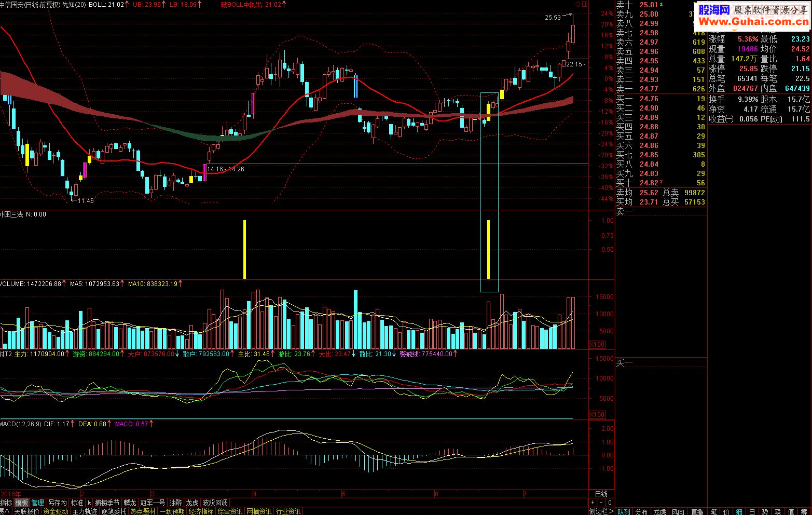Select the 龙虎 sidebar tab
Image resolution: width=812 pixels, height=515 pixels.
click(x=659, y=511)
